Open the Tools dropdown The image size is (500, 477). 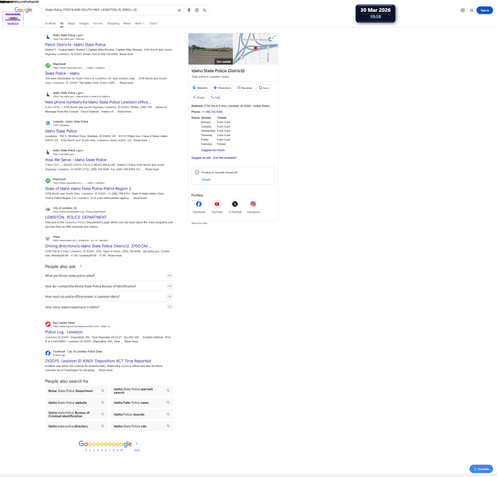click(154, 24)
